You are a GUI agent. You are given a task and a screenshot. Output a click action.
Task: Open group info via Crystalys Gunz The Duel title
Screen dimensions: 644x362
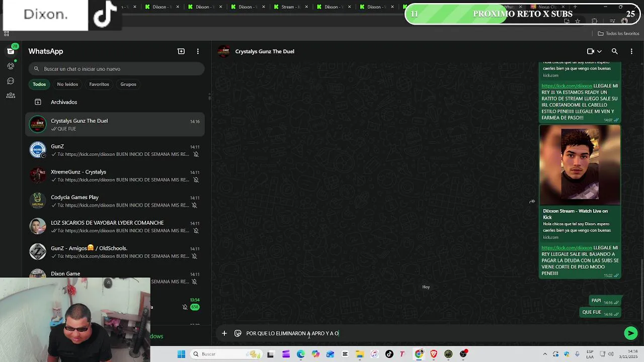(265, 51)
